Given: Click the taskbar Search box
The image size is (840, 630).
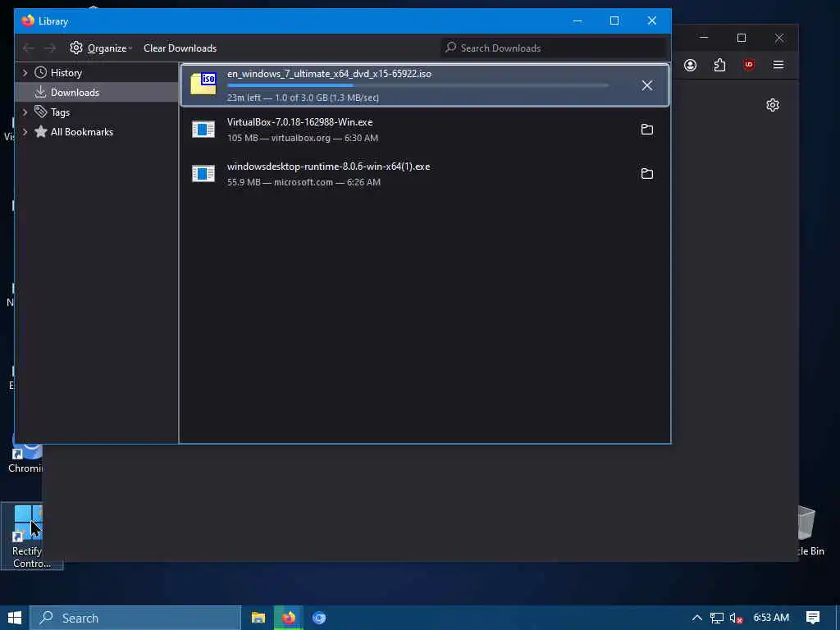Looking at the screenshot, I should (135, 618).
